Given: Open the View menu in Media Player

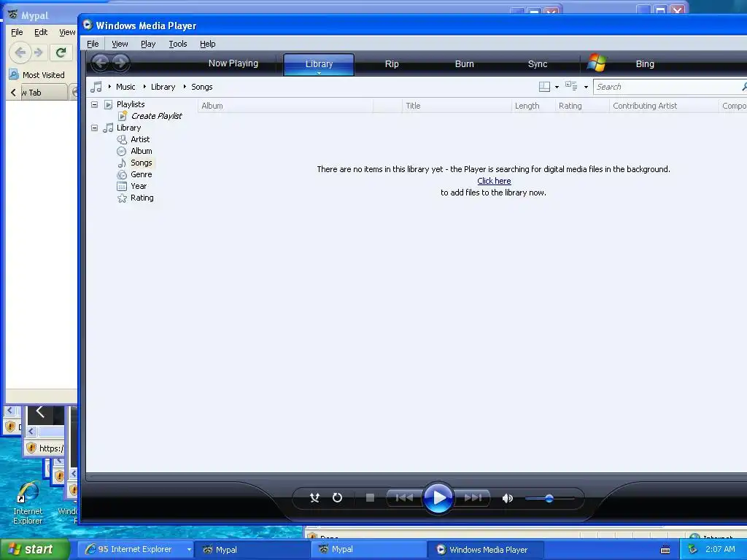Looking at the screenshot, I should [120, 44].
